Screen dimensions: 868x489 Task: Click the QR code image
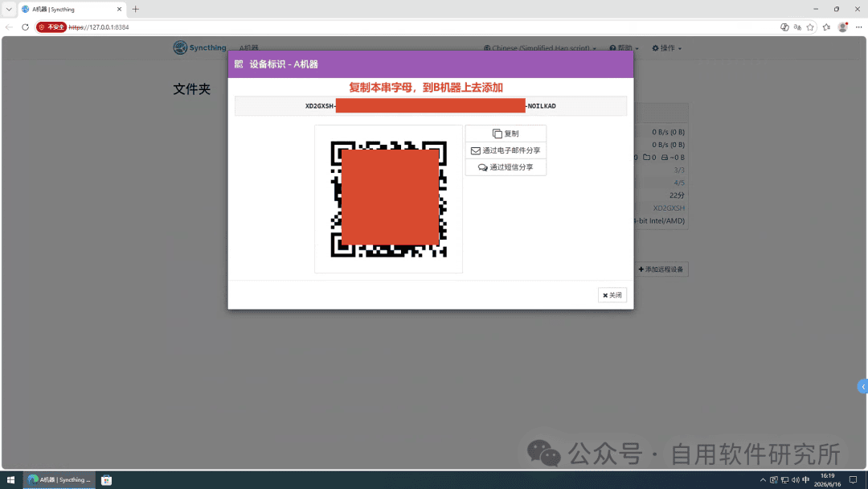389,199
